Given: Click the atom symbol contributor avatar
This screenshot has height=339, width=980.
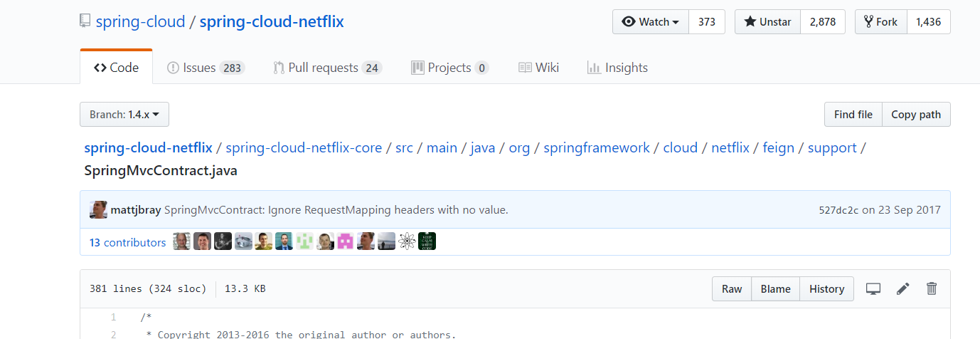Looking at the screenshot, I should click(x=407, y=241).
